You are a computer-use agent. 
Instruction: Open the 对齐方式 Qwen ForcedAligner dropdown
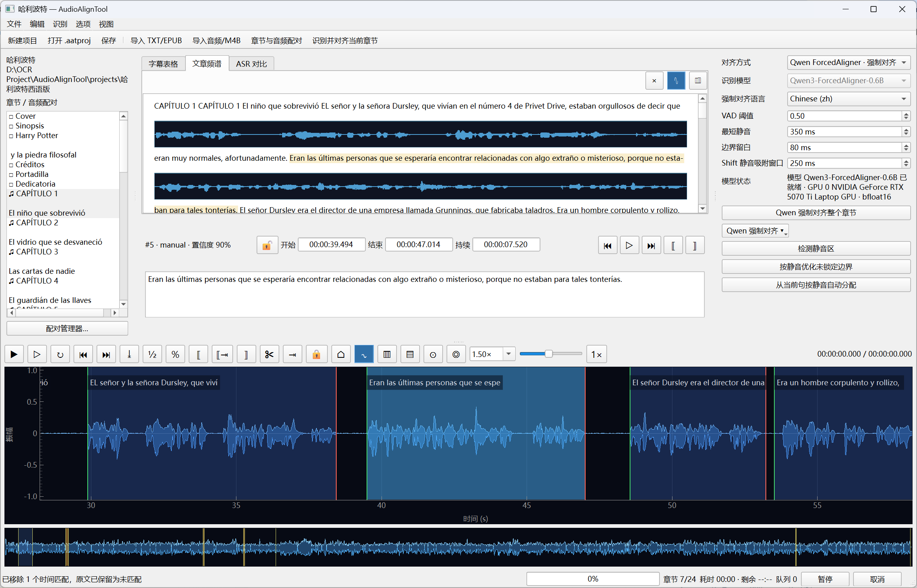[x=849, y=63]
